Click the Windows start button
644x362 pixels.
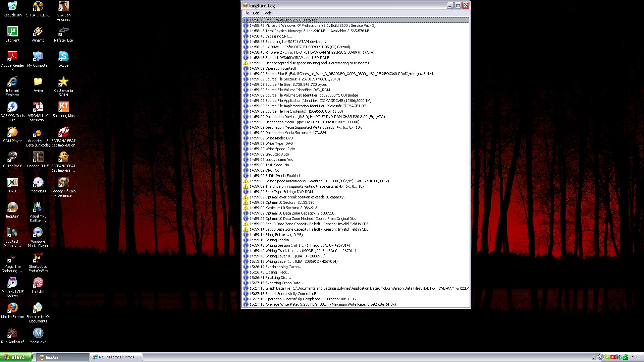point(16,357)
